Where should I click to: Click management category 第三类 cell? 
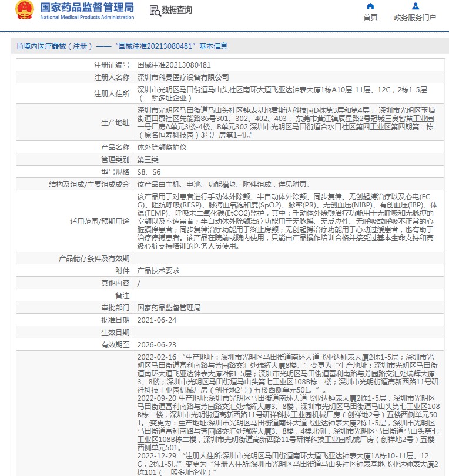(148, 159)
